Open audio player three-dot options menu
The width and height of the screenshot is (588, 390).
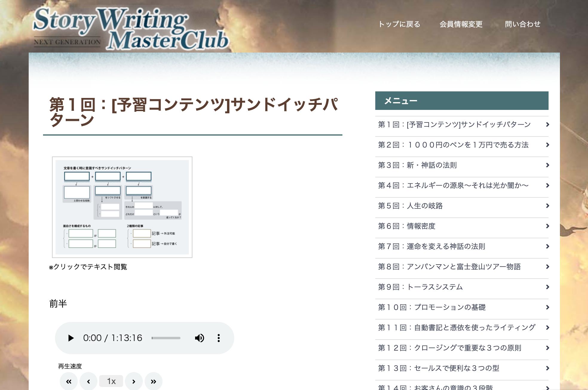[219, 338]
